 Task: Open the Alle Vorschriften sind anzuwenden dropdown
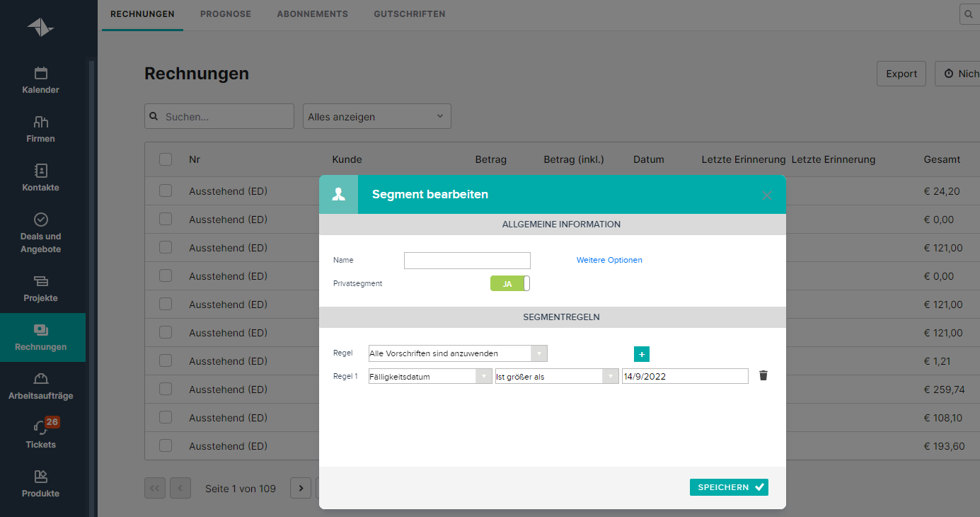point(458,353)
